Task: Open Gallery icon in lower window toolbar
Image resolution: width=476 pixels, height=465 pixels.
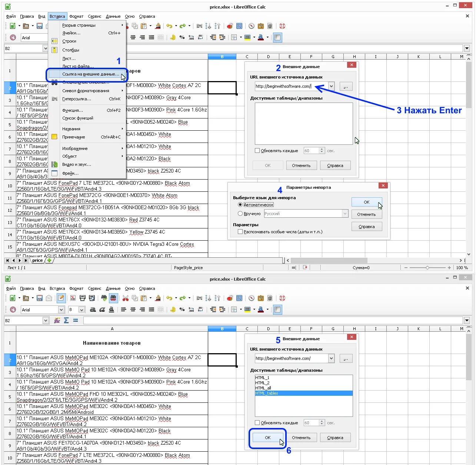Action: (x=261, y=298)
